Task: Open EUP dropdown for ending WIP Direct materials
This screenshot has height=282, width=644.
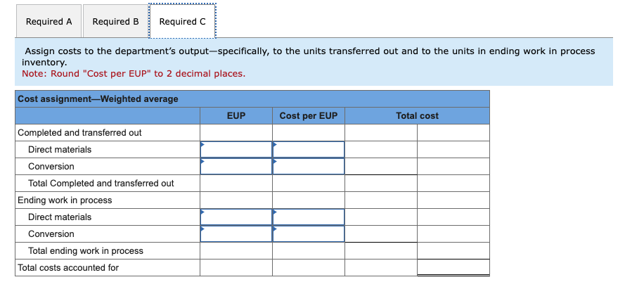Action: point(236,217)
